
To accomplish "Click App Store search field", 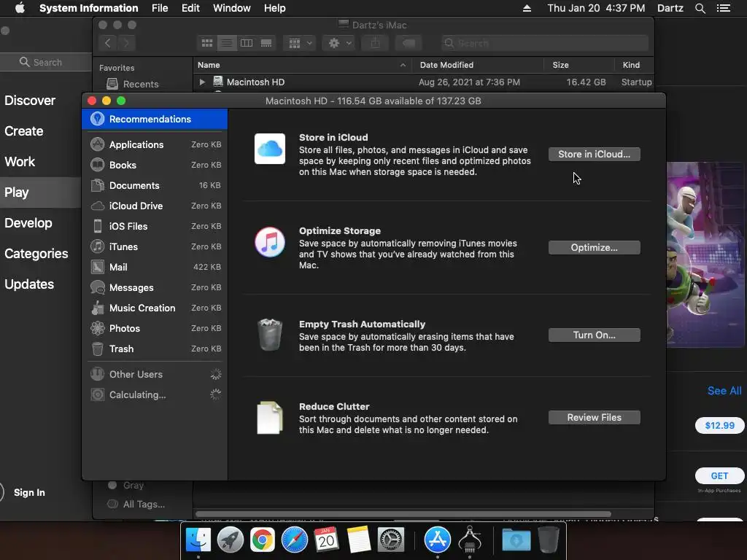I will [46, 63].
